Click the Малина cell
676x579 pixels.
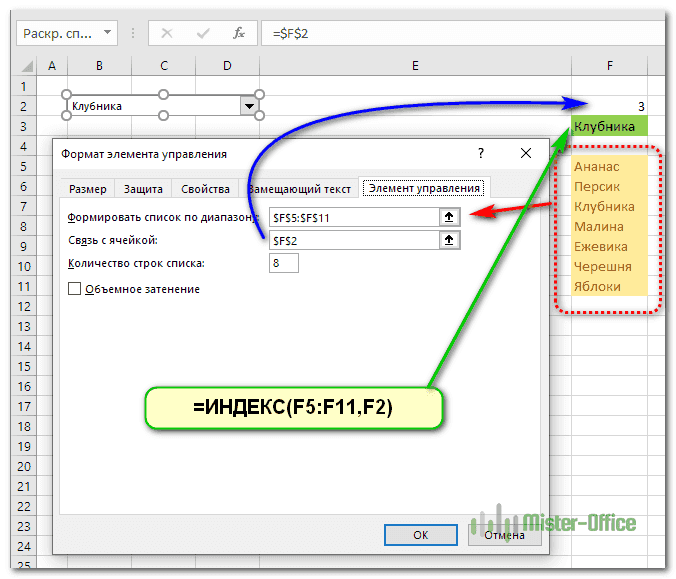click(x=610, y=226)
